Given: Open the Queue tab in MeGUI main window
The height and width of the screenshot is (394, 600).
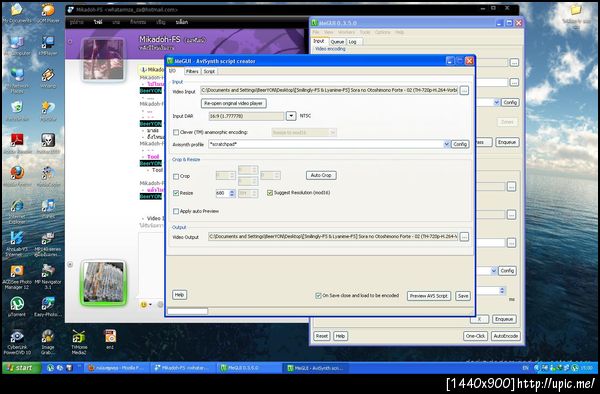Looking at the screenshot, I should [337, 42].
